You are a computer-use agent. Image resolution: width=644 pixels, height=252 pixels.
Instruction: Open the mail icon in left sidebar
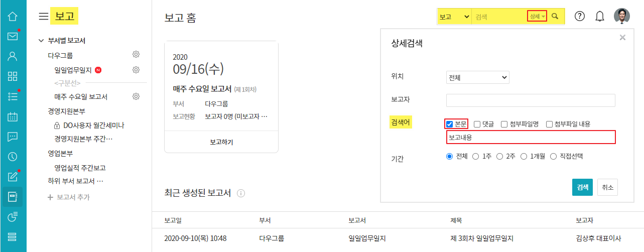point(13,36)
